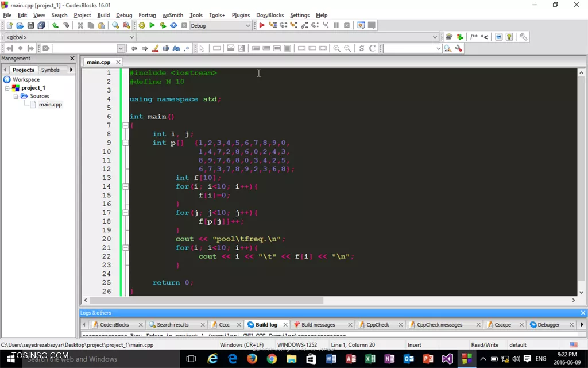Viewport: 588px width, 368px height.
Task: Run the program with the green play icon
Action: (152, 25)
